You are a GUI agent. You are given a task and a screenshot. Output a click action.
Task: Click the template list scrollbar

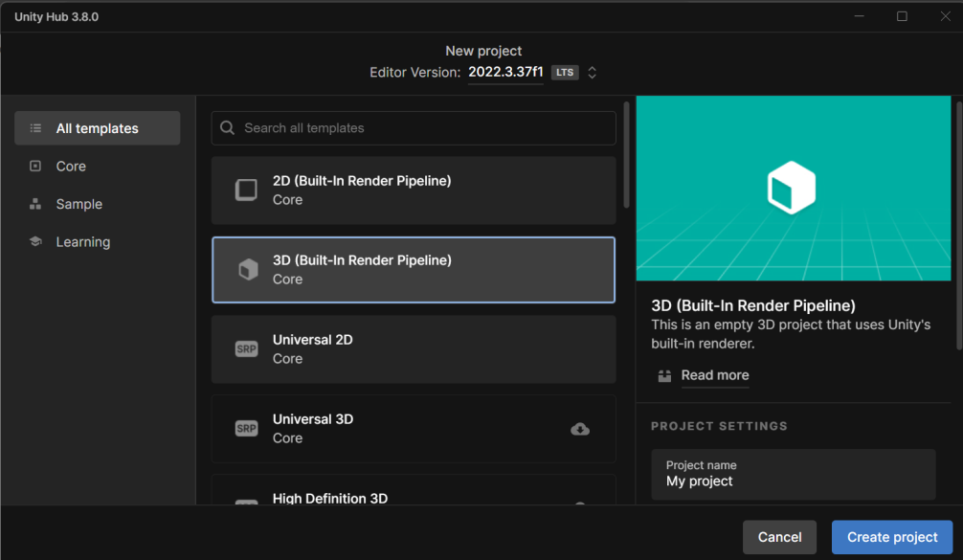626,155
